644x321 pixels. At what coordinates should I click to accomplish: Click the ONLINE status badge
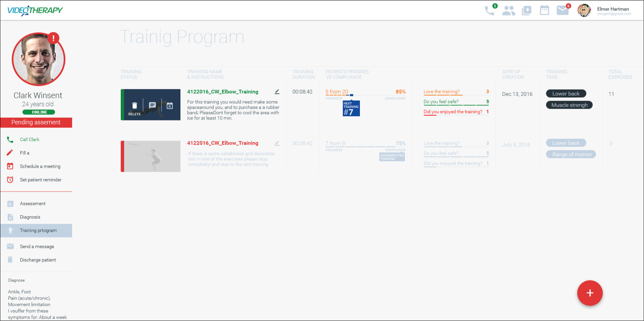(x=39, y=112)
